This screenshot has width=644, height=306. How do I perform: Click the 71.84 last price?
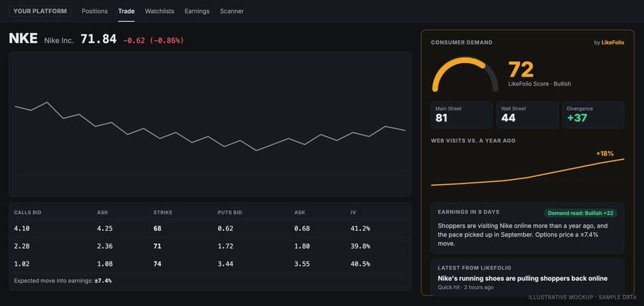pyautogui.click(x=99, y=39)
